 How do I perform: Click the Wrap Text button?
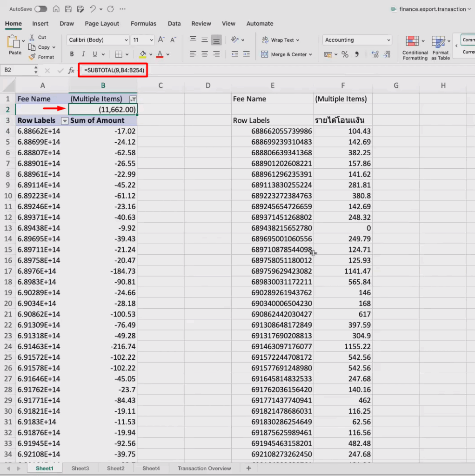[281, 40]
